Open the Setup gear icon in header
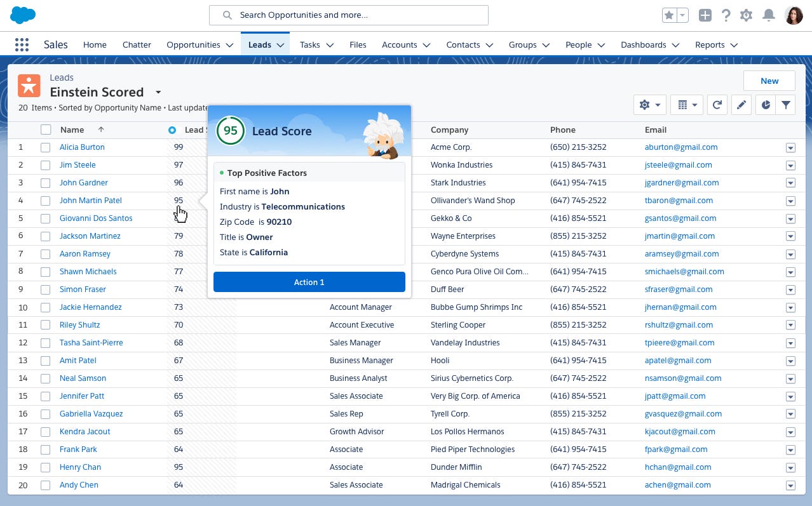 coord(747,15)
